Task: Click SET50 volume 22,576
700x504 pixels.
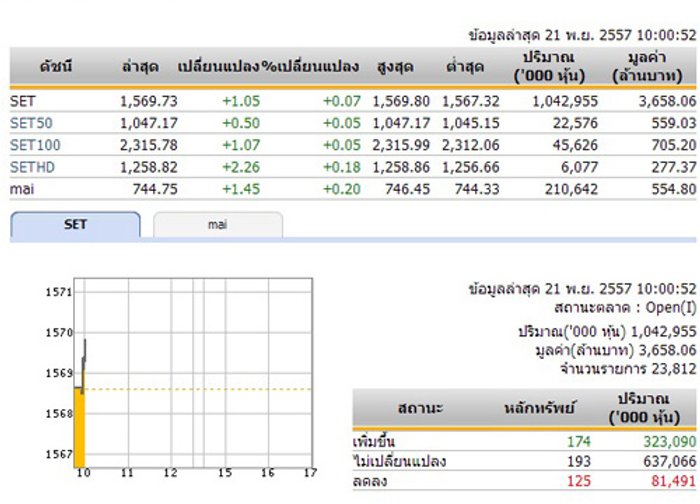Action: point(575,123)
